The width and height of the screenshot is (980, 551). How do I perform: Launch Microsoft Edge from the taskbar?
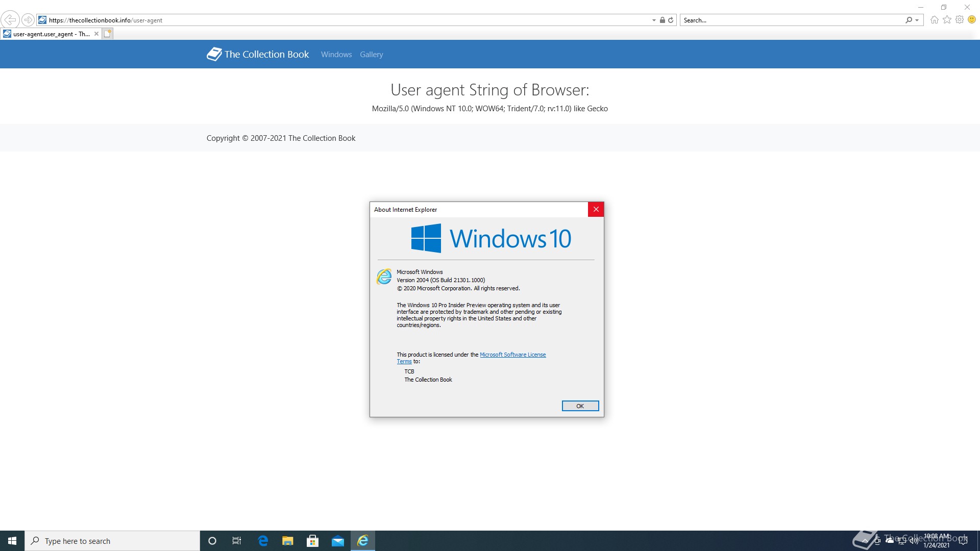pyautogui.click(x=263, y=541)
